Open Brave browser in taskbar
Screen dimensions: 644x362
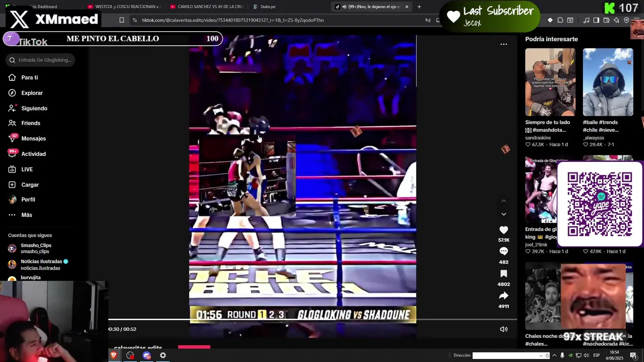coord(114,355)
